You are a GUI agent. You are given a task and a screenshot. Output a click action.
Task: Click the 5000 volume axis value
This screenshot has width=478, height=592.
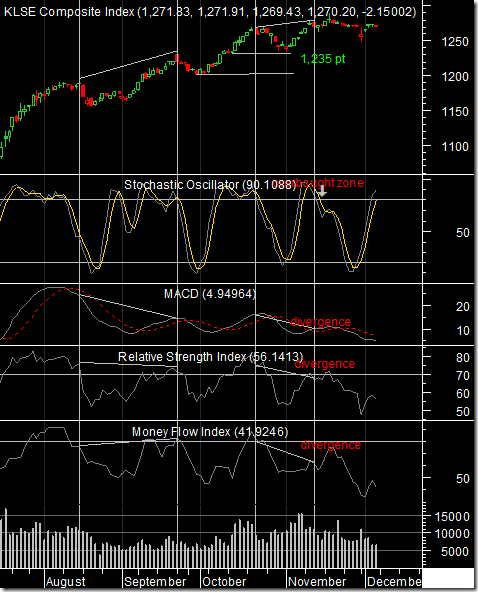pyautogui.click(x=455, y=552)
